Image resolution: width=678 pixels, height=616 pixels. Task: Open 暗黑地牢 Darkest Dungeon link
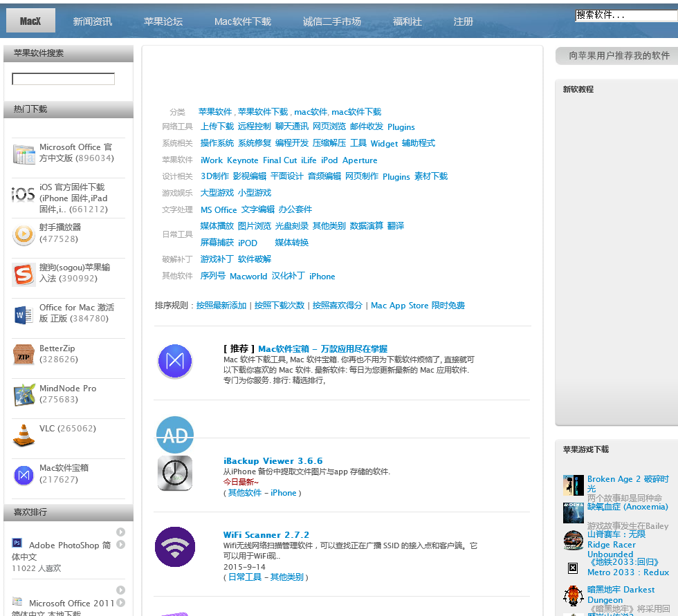621,595
